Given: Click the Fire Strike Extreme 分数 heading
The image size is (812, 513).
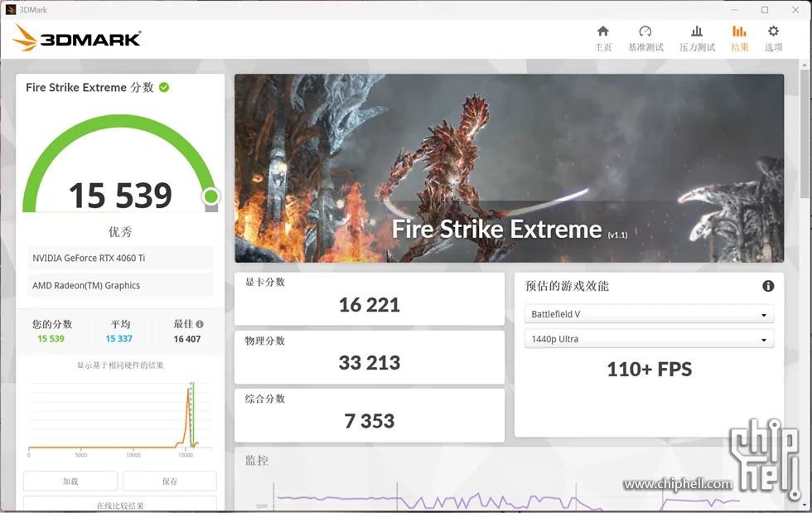Looking at the screenshot, I should point(89,88).
